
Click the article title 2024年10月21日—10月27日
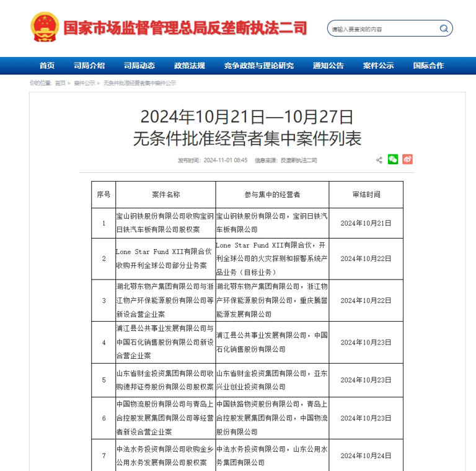click(247, 117)
